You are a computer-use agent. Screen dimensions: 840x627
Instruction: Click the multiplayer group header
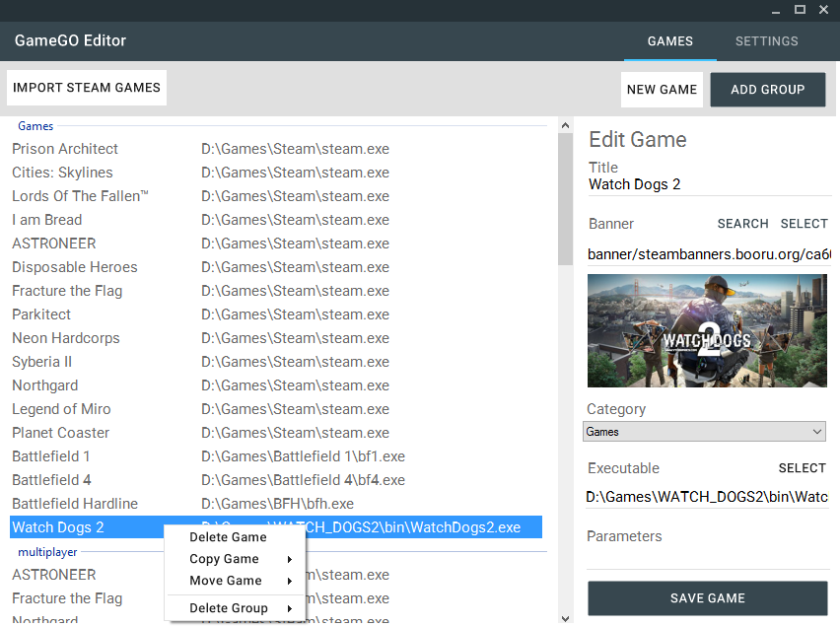coord(47,552)
